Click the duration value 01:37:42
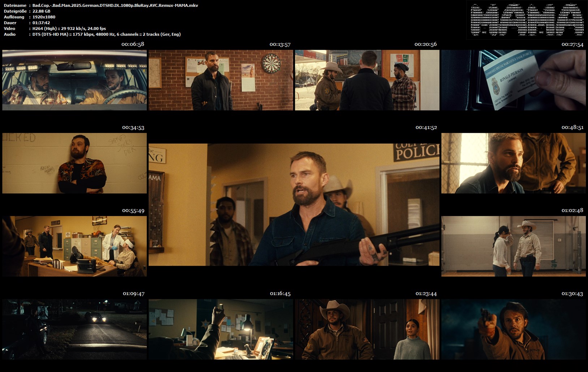The height and width of the screenshot is (372, 588). pyautogui.click(x=41, y=23)
